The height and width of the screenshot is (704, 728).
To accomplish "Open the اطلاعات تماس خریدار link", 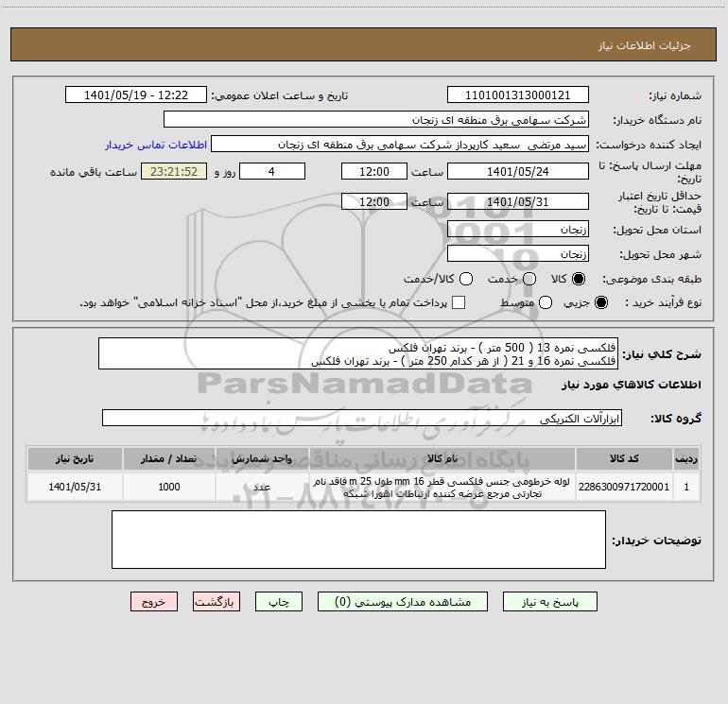I will pyautogui.click(x=156, y=145).
